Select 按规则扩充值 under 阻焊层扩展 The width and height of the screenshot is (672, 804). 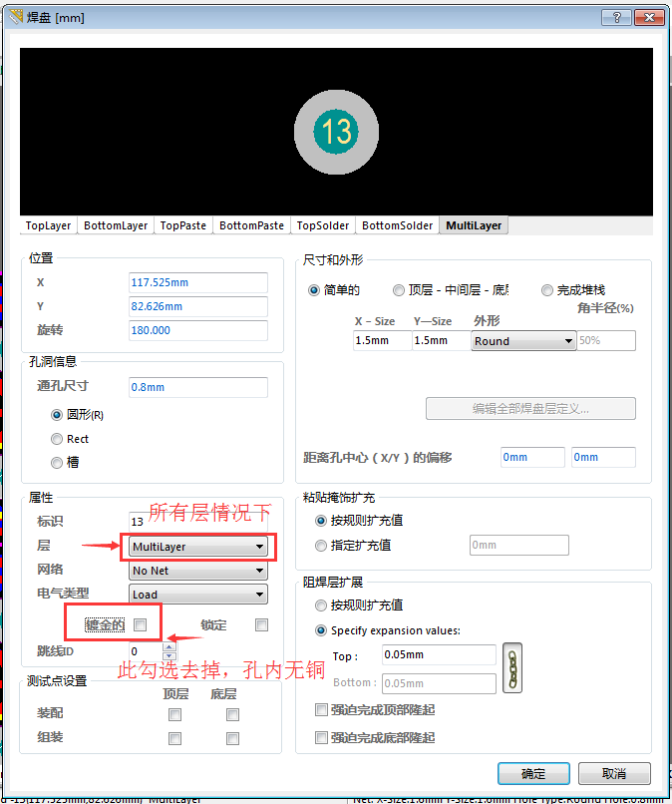[321, 605]
